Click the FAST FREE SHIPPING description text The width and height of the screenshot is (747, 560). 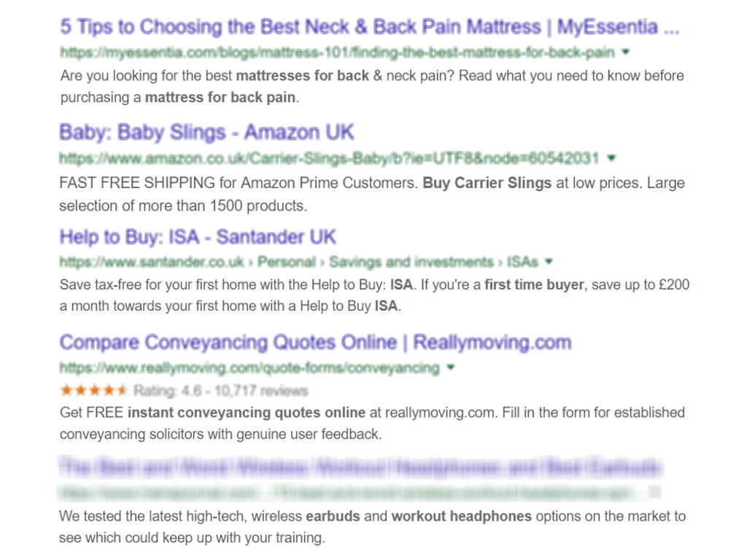372,194
